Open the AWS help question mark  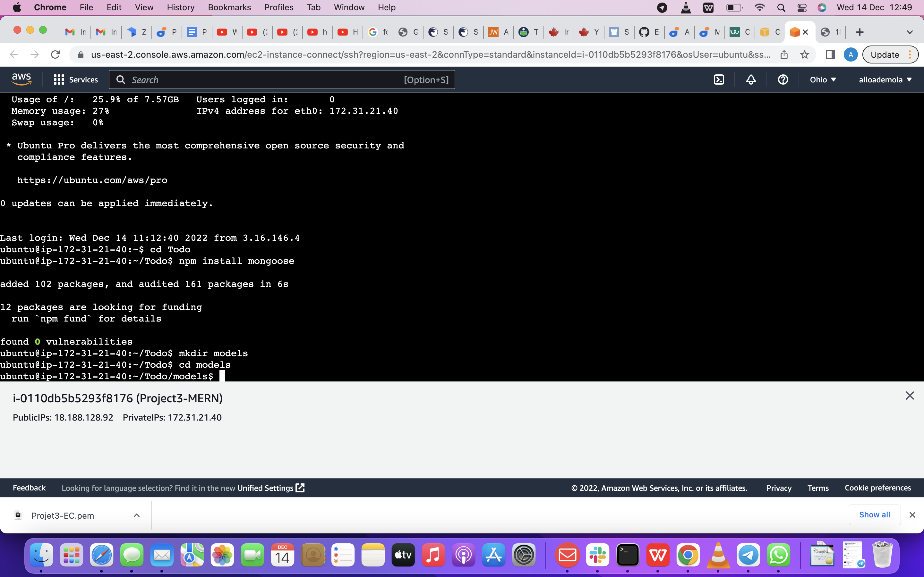tap(783, 79)
